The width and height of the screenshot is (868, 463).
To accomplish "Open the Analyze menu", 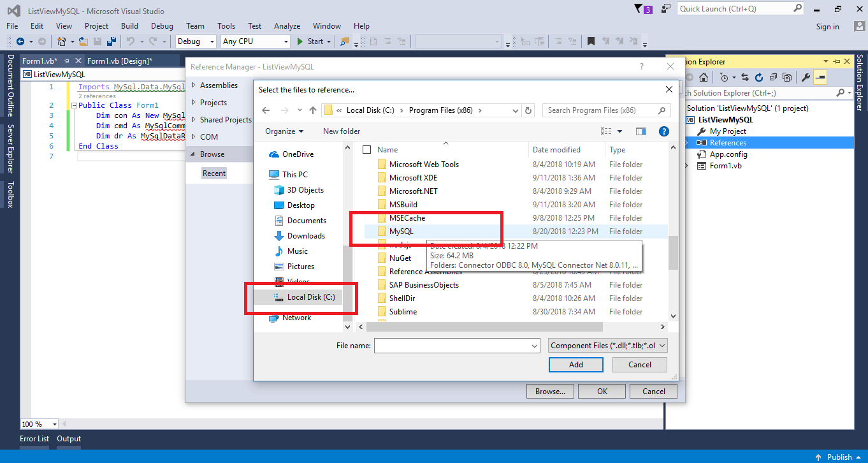I will [x=287, y=26].
